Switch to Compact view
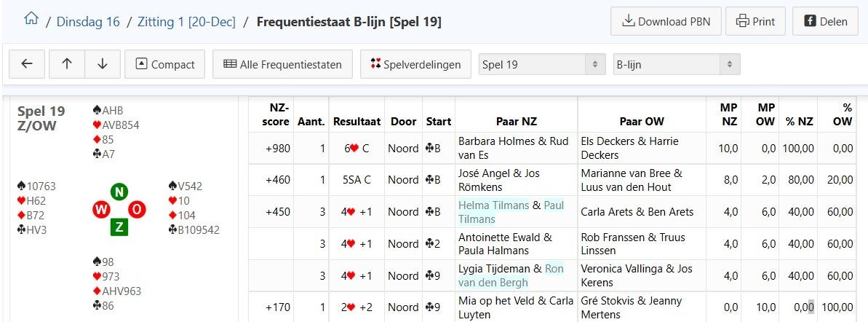The width and height of the screenshot is (868, 322). [x=165, y=64]
